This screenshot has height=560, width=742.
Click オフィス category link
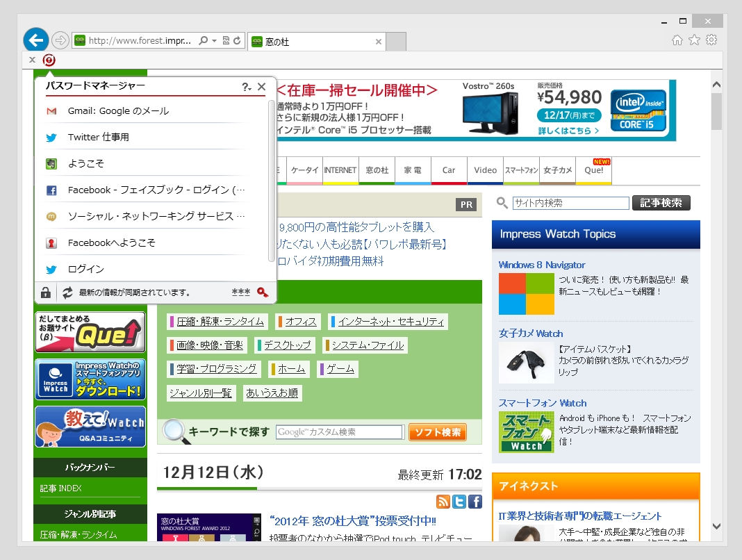point(301,322)
